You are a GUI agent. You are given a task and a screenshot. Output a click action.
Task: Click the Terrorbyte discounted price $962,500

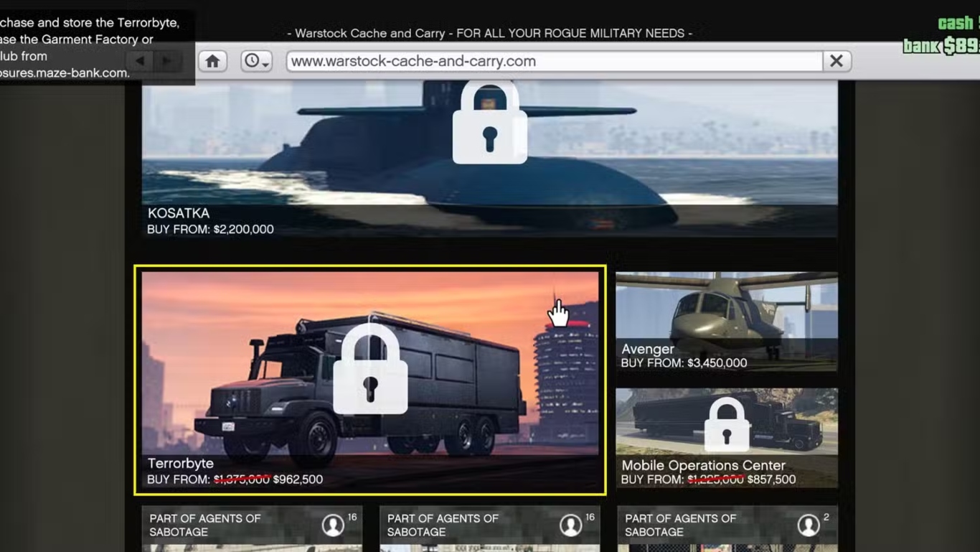point(298,480)
